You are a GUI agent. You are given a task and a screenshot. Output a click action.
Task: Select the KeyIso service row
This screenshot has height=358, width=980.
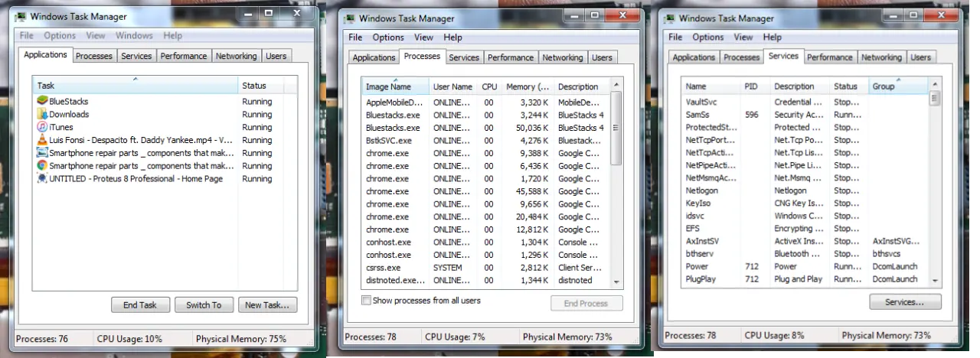(805, 203)
